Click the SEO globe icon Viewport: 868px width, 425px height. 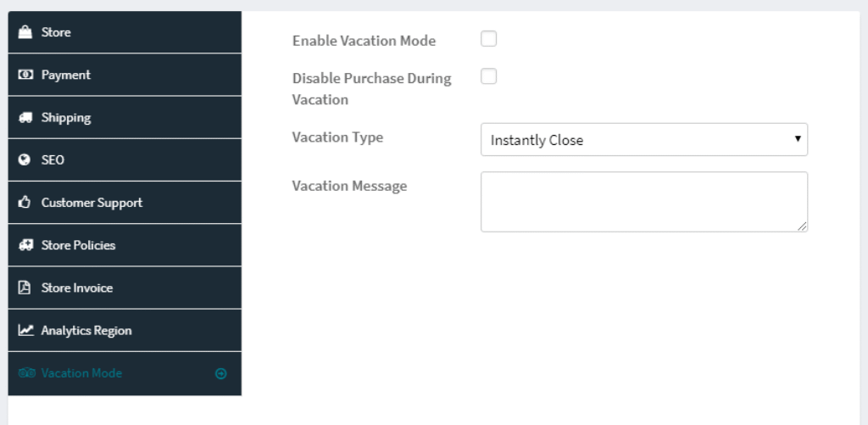coord(25,160)
